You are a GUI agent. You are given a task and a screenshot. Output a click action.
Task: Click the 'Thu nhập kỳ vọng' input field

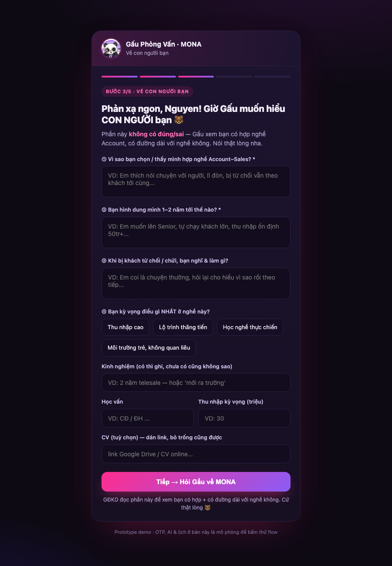(x=244, y=418)
